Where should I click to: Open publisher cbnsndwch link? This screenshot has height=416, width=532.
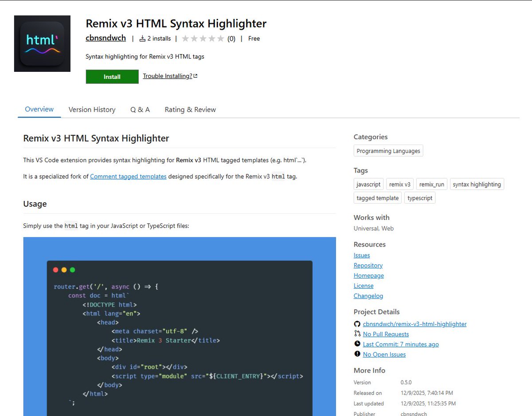(x=106, y=38)
